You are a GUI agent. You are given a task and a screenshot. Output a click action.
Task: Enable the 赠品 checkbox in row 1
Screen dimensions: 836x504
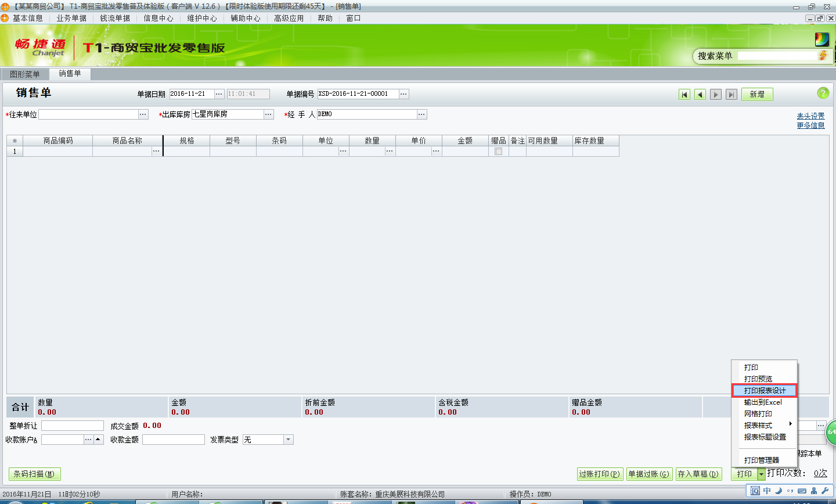[498, 151]
